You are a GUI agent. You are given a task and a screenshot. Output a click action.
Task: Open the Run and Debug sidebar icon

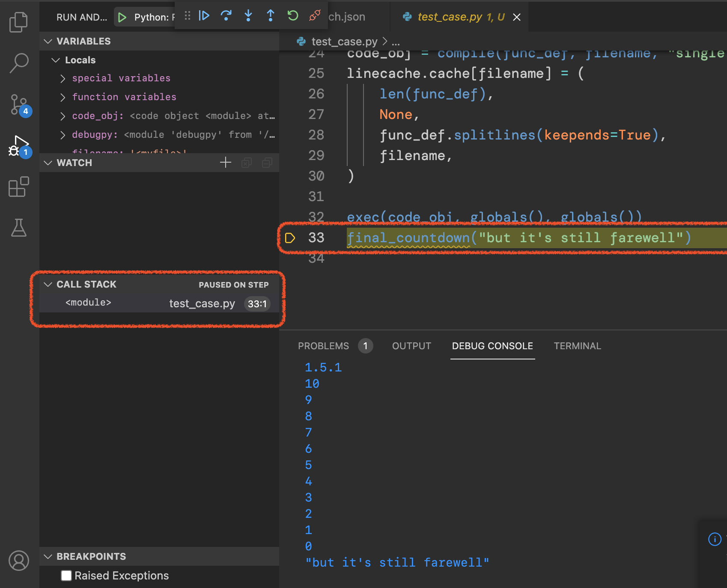[19, 145]
